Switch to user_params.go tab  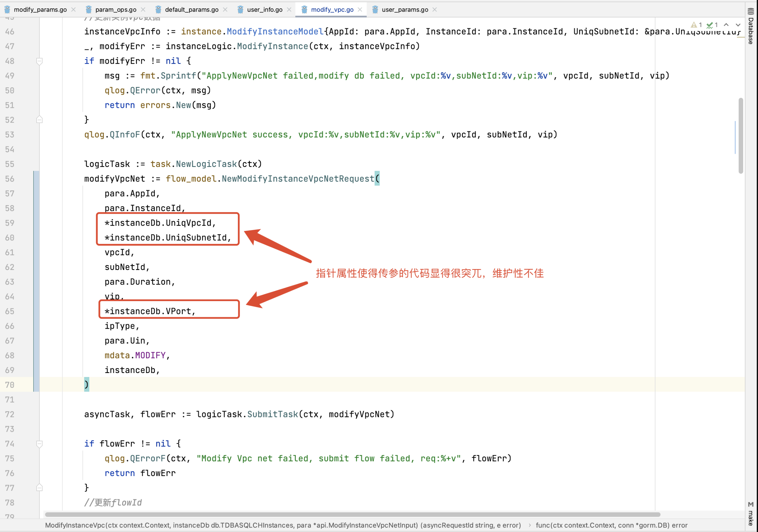405,10
